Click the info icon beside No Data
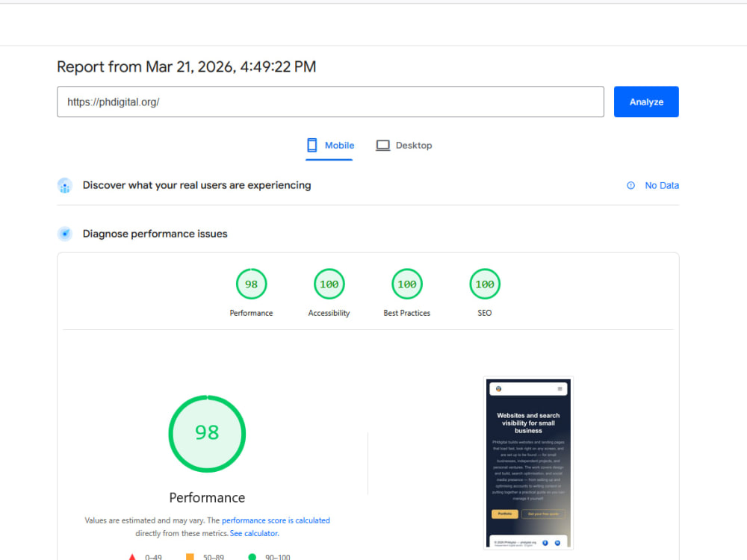Screen dimensions: 747x560 (630, 186)
